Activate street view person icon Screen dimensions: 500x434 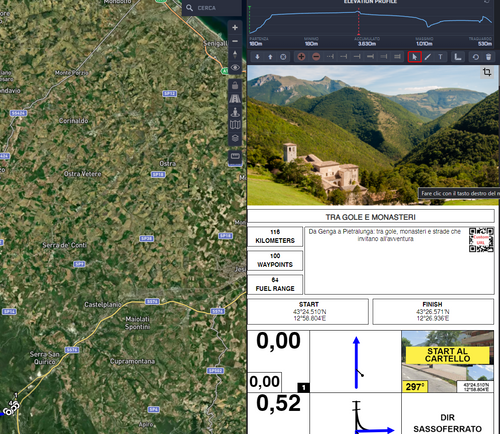click(235, 112)
